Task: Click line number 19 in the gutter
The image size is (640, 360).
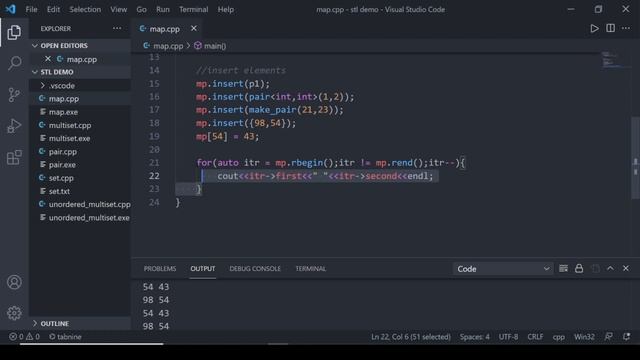Action: coord(154,136)
